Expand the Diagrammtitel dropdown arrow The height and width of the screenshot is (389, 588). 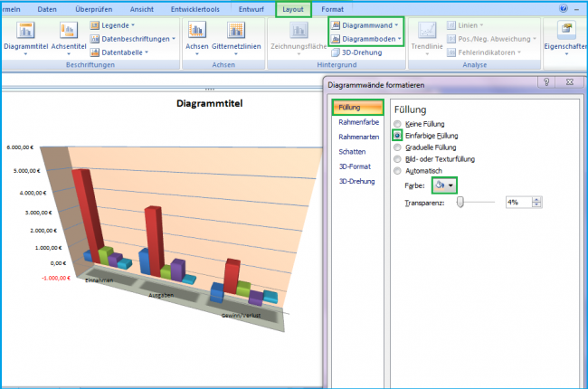pos(25,54)
